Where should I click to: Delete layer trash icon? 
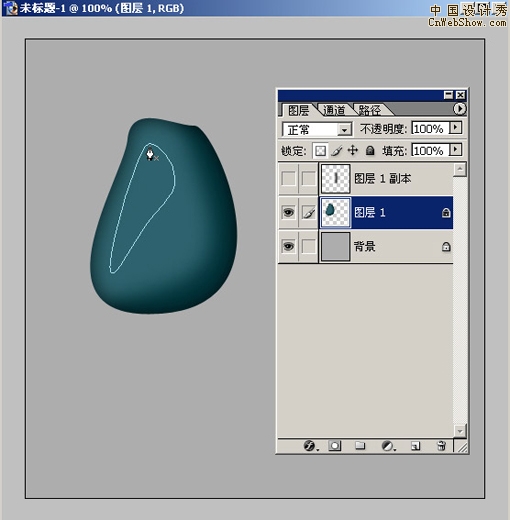(x=441, y=446)
